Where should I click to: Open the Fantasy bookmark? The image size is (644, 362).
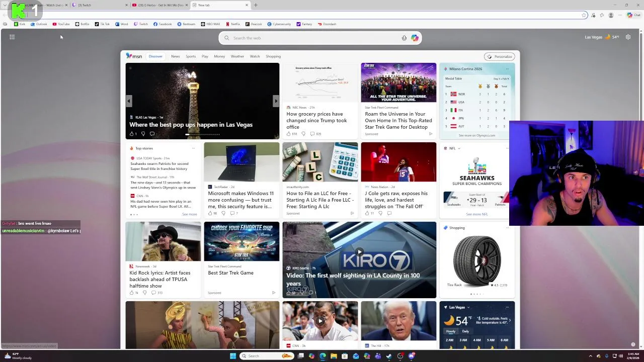(304, 24)
